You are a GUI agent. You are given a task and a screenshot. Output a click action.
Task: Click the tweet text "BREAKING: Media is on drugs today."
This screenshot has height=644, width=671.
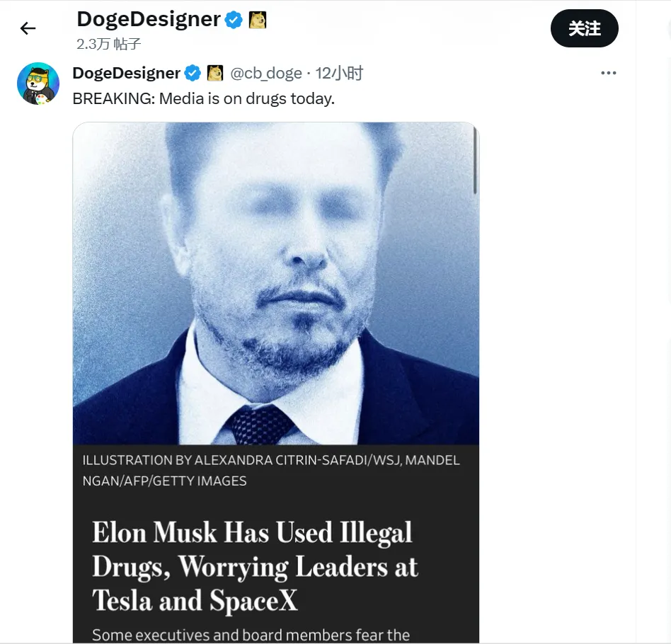tap(203, 98)
